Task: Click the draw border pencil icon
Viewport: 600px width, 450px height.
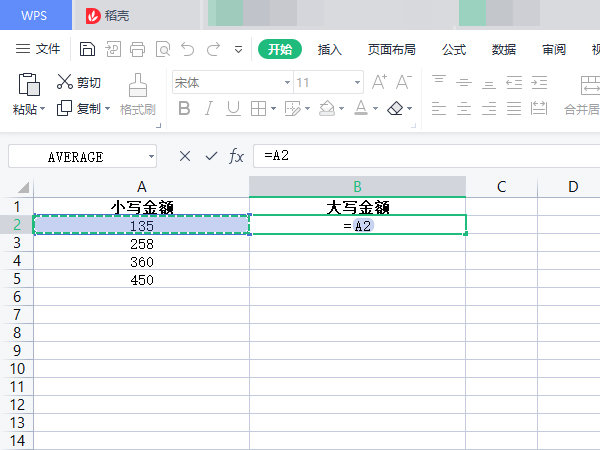Action: coord(293,109)
